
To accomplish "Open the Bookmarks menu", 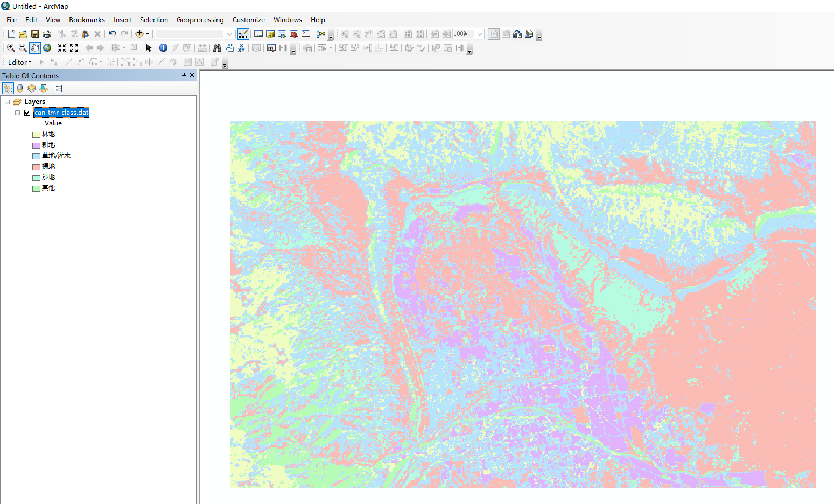I will click(x=87, y=19).
